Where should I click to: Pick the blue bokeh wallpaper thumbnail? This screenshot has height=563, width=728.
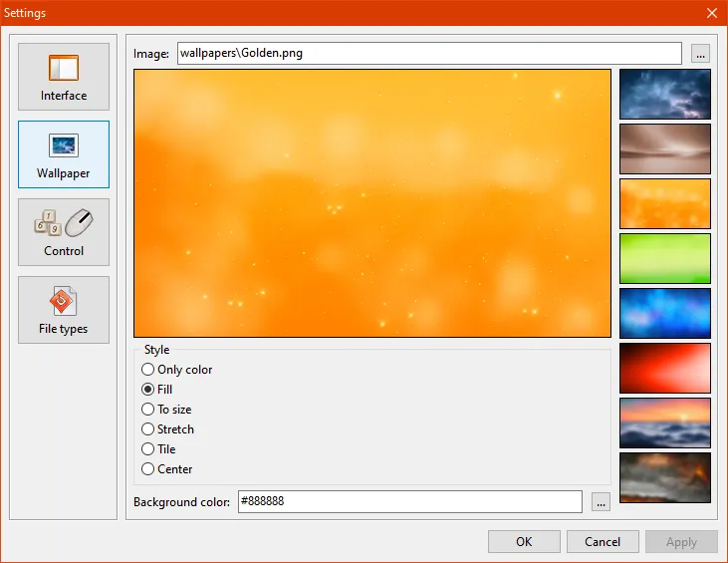tap(665, 314)
